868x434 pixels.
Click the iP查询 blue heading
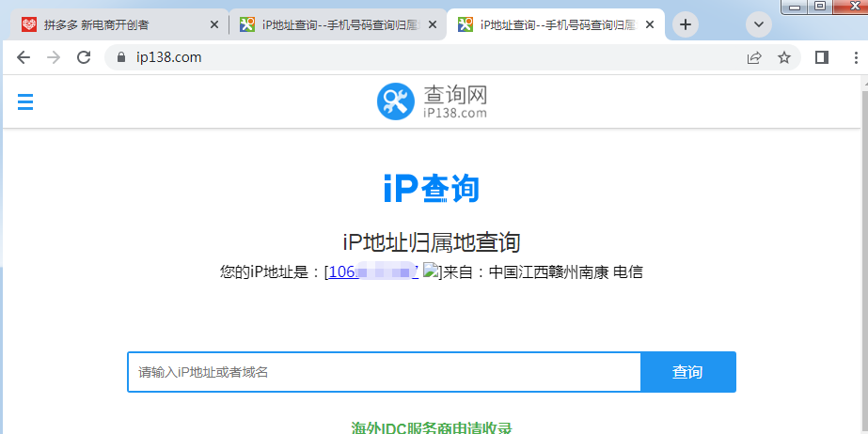432,189
